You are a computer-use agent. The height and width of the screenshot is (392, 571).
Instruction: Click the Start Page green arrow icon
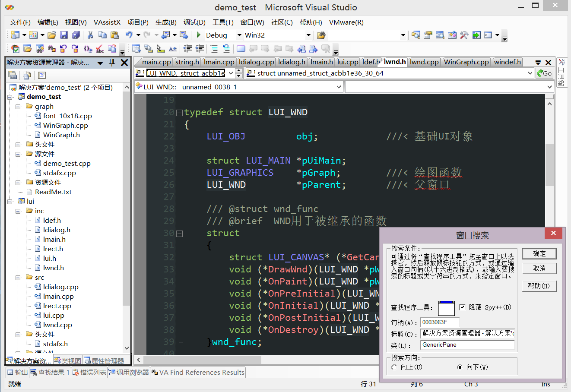point(476,35)
